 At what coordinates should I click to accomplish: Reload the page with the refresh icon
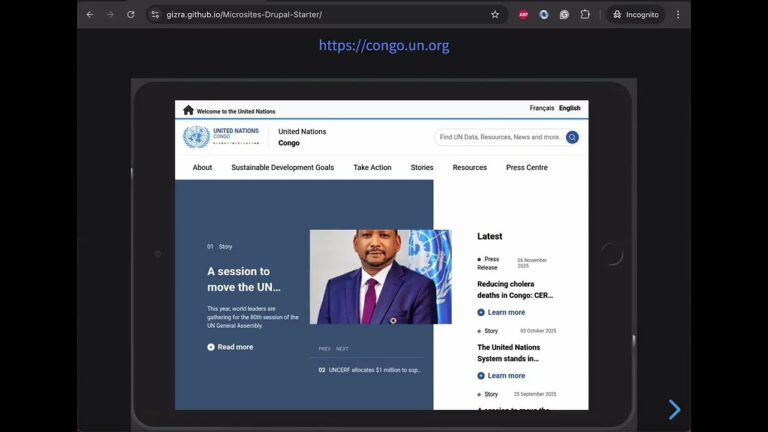(131, 15)
